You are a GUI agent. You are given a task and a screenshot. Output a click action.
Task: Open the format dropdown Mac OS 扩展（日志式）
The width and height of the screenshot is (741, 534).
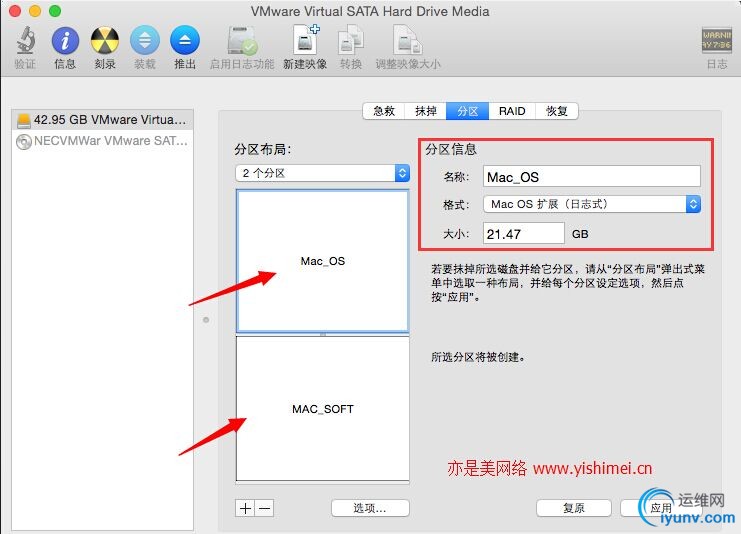click(x=592, y=204)
